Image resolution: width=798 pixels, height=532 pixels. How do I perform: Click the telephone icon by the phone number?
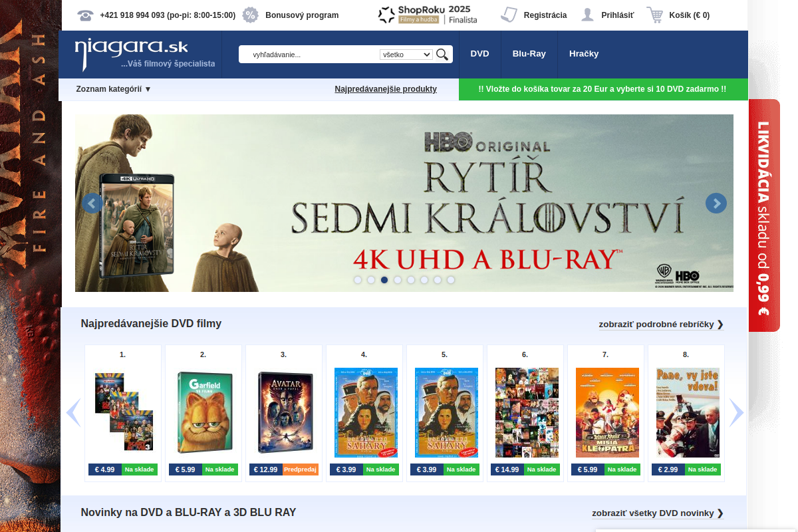85,15
